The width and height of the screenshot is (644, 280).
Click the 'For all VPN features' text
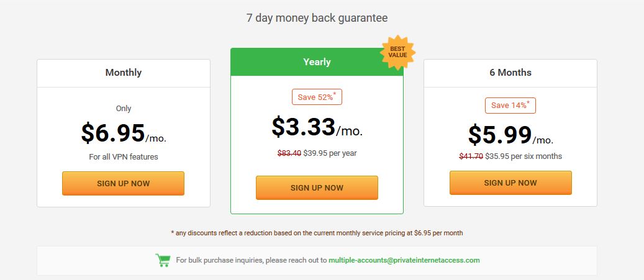[x=123, y=157]
